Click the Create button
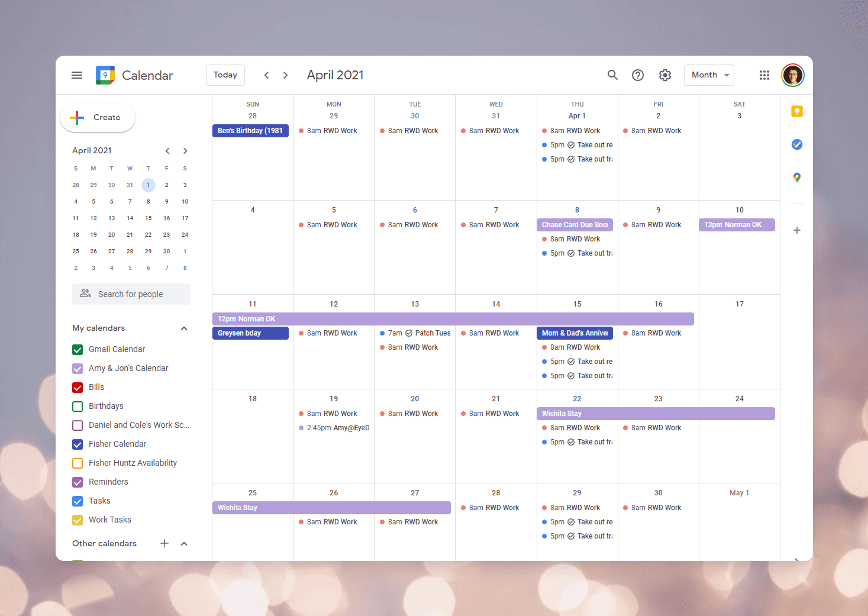This screenshot has width=868, height=616. click(97, 118)
